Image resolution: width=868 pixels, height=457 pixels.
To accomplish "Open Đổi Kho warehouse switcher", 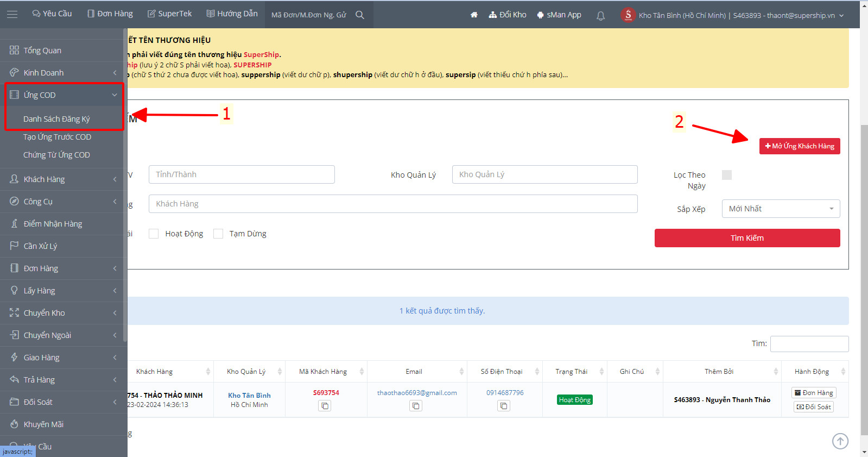I will pos(508,15).
